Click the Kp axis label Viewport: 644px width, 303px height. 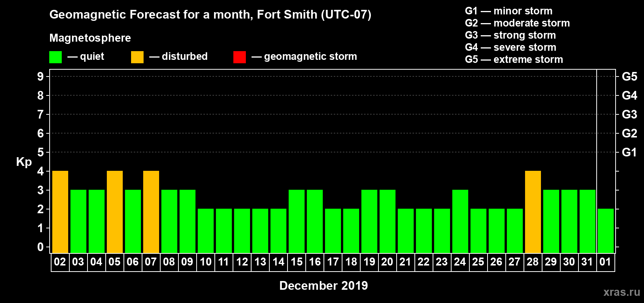[24, 162]
